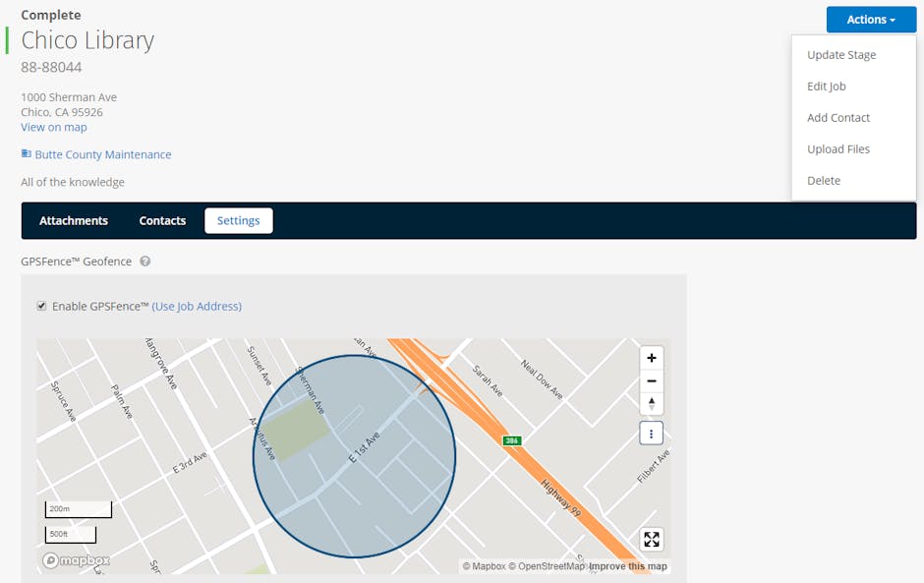The height and width of the screenshot is (583, 924).
Task: Choose Upload Files from the Actions menu
Action: coord(838,148)
